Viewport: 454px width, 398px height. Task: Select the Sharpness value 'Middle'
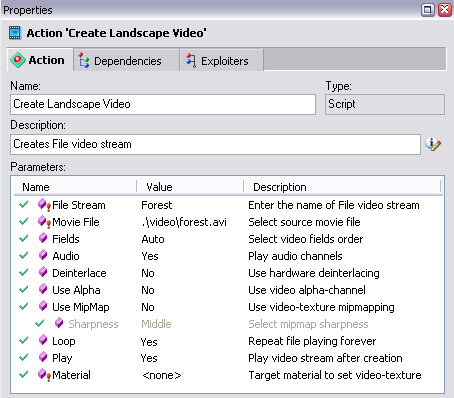pos(156,324)
